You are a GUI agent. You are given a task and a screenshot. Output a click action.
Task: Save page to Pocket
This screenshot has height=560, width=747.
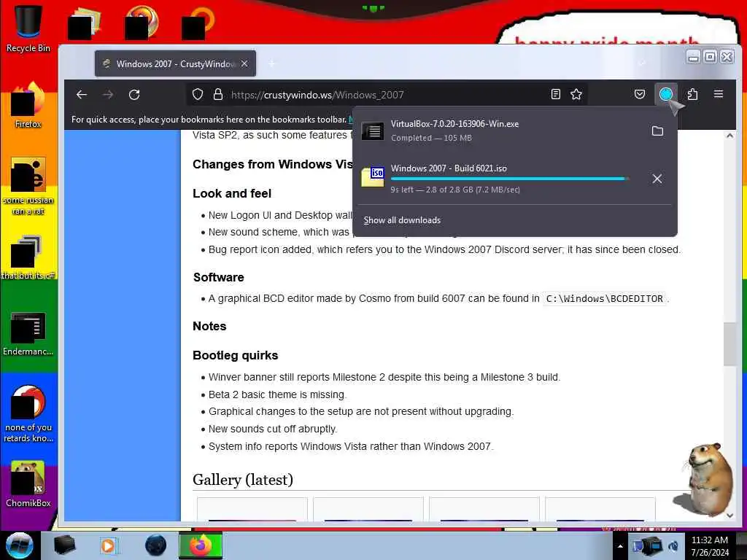click(640, 94)
